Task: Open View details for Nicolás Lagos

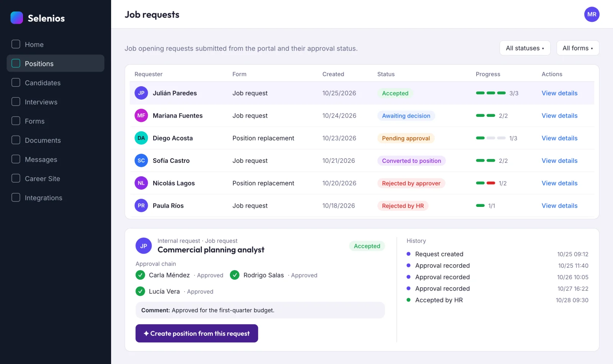Action: click(x=559, y=183)
